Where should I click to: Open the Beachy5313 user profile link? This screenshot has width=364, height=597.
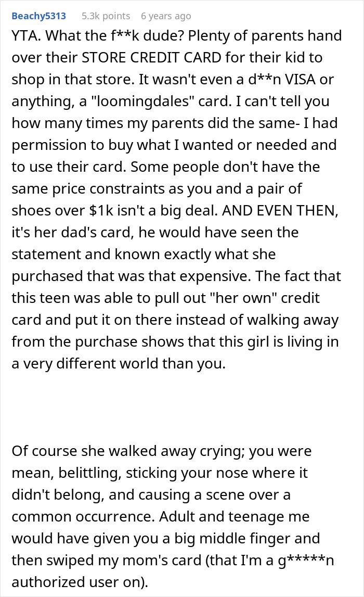(x=38, y=16)
